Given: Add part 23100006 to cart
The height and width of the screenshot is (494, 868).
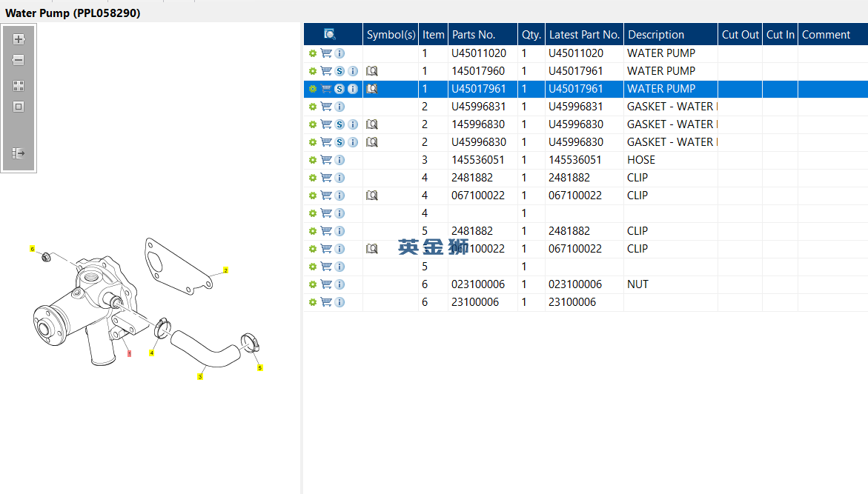Looking at the screenshot, I should coord(326,302).
